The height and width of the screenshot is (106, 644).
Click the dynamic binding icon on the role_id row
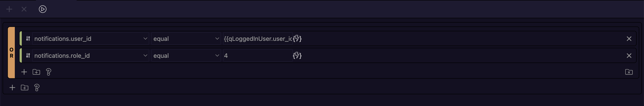[x=297, y=56]
